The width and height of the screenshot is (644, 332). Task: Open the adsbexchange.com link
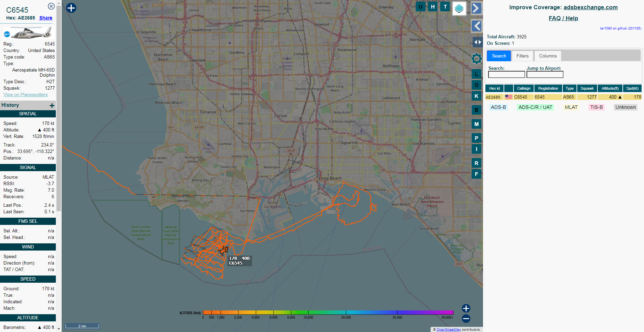coord(591,7)
